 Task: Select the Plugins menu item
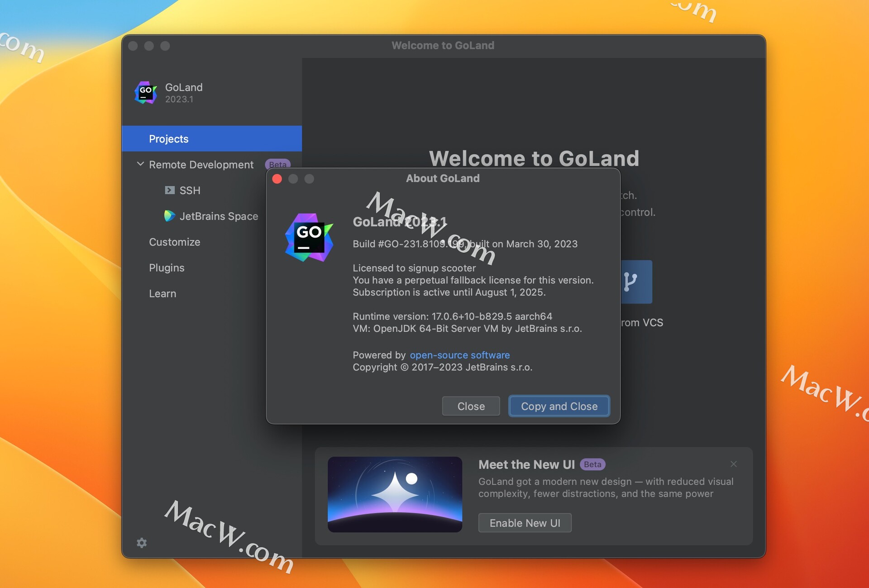pos(167,267)
